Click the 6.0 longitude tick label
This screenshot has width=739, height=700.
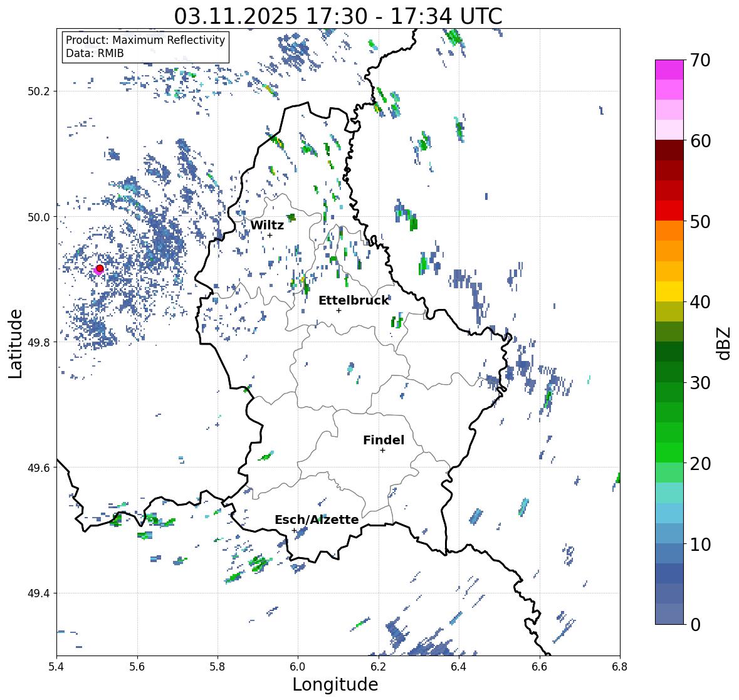[298, 667]
